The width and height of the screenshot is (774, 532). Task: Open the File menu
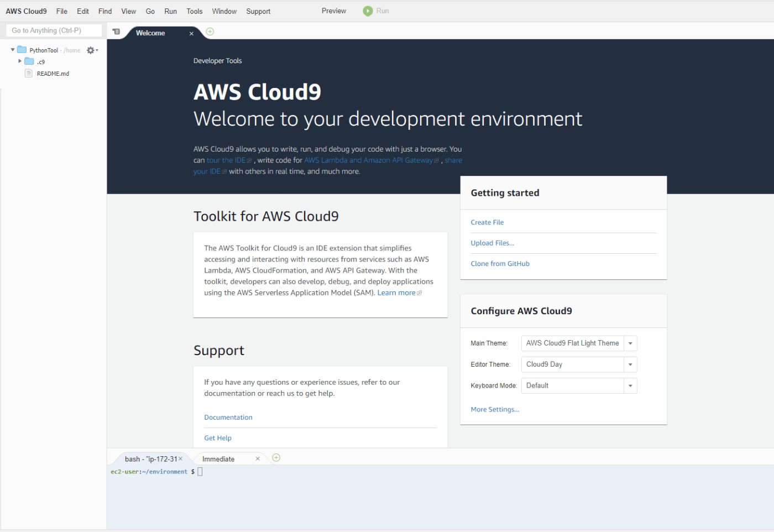62,11
